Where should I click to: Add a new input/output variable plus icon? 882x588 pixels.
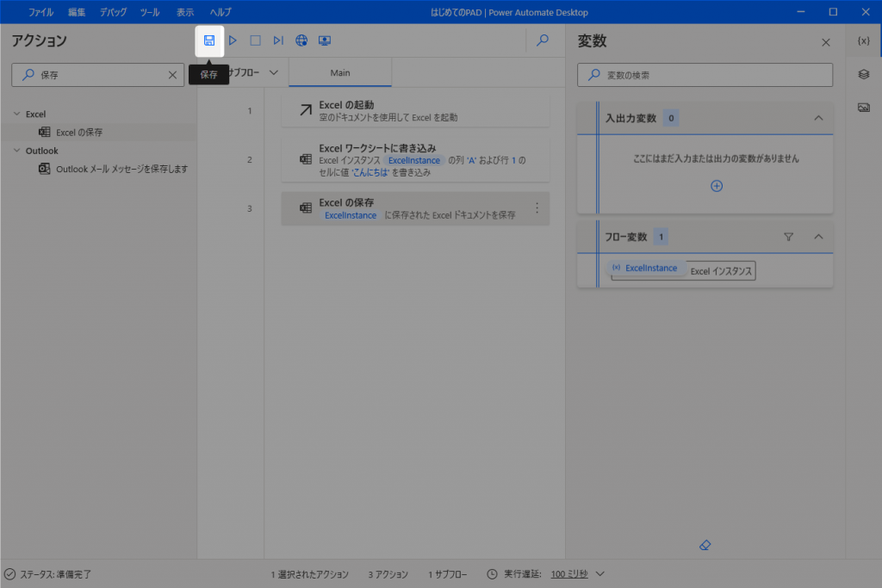tap(717, 186)
